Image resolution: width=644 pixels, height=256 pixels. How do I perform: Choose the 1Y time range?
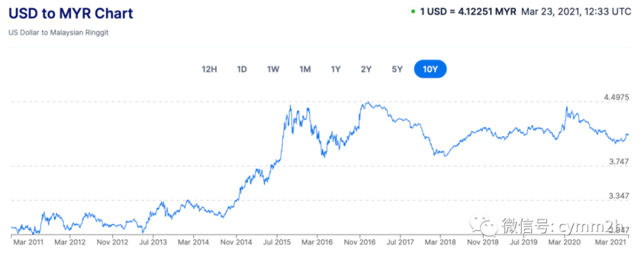[x=336, y=69]
